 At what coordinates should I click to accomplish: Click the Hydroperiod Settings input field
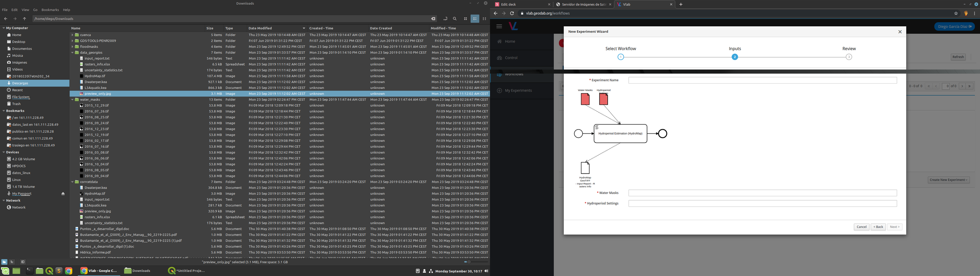(x=762, y=203)
